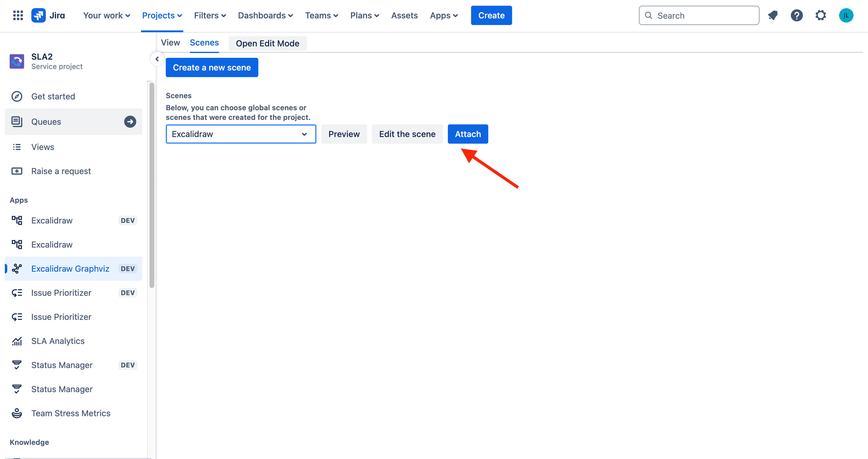Click the Apps section heading in sidebar
868x459 pixels.
[19, 200]
